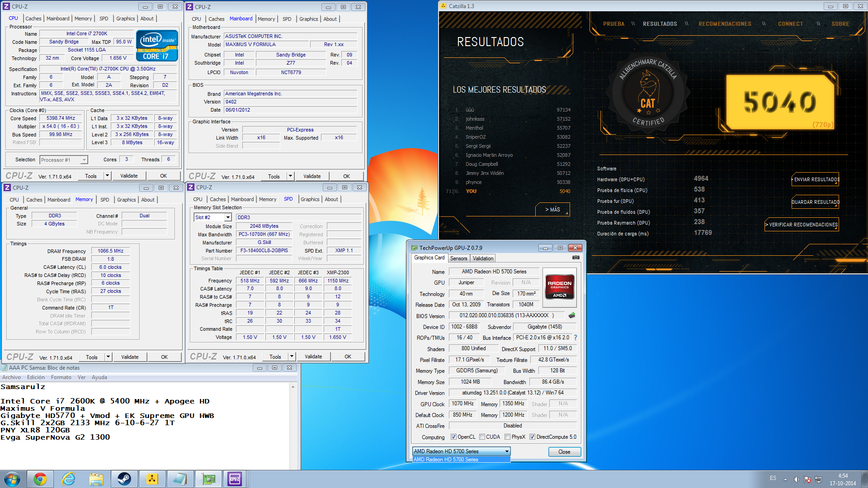Click the Catzilla title bar cat icon
This screenshot has height=488, width=868.
pyautogui.click(x=443, y=6)
